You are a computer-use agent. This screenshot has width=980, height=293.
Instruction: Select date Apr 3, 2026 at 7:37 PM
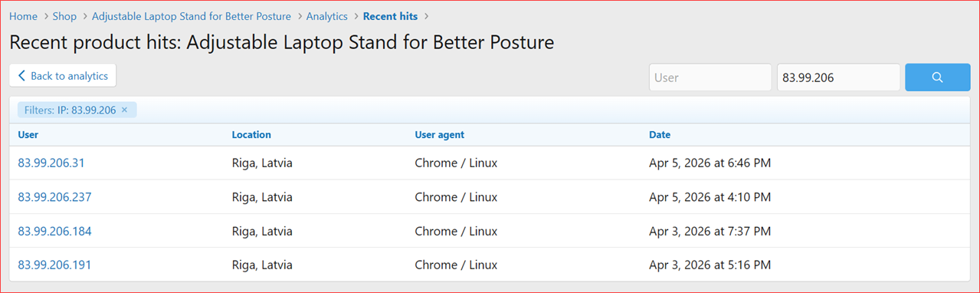710,231
